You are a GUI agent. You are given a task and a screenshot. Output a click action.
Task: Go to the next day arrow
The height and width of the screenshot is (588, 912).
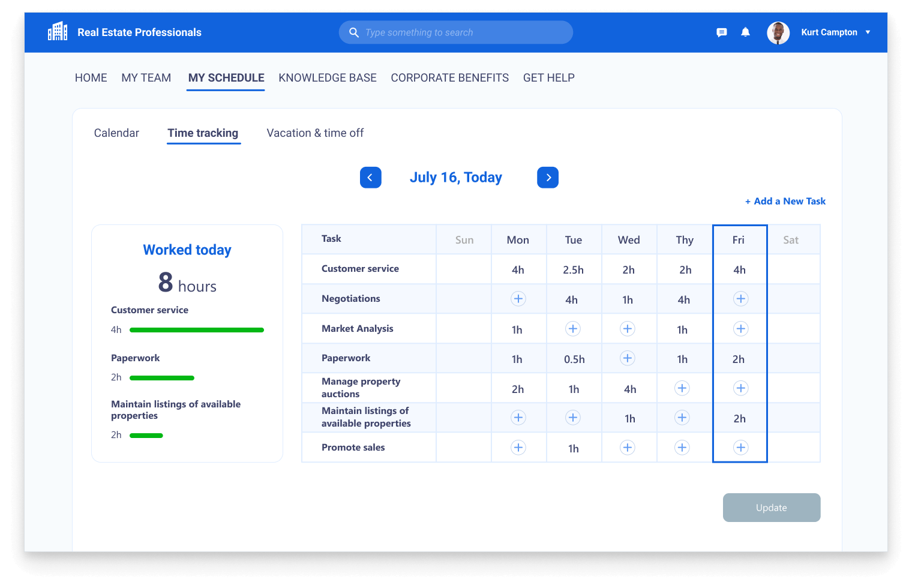tap(548, 178)
